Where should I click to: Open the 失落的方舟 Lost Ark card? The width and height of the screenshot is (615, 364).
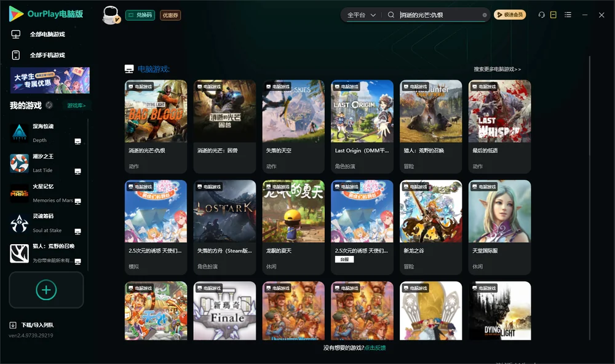[x=224, y=227]
